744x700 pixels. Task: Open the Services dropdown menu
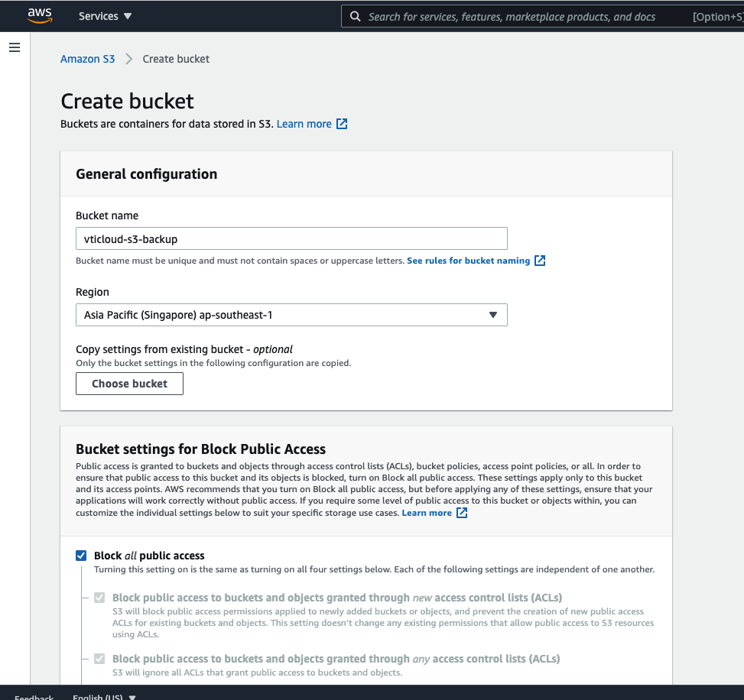tap(105, 16)
